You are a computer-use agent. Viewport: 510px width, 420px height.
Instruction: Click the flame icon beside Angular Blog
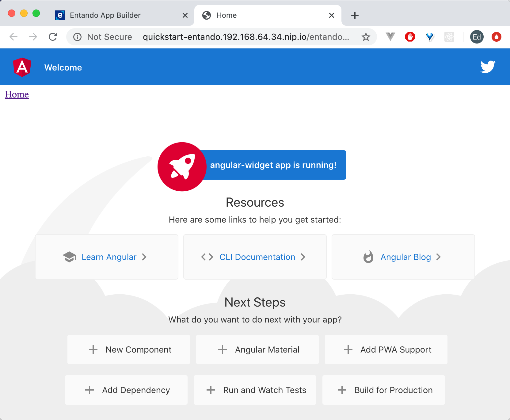[368, 257]
